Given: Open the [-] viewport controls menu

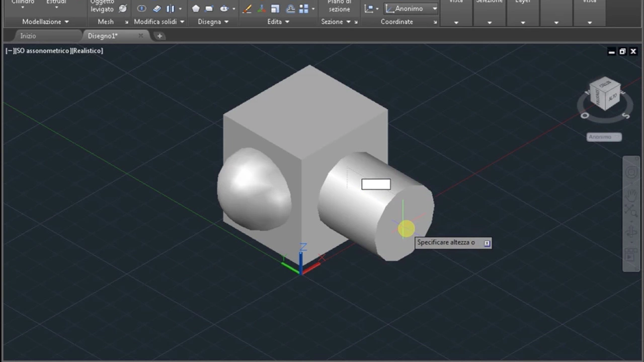Looking at the screenshot, I should (10, 51).
